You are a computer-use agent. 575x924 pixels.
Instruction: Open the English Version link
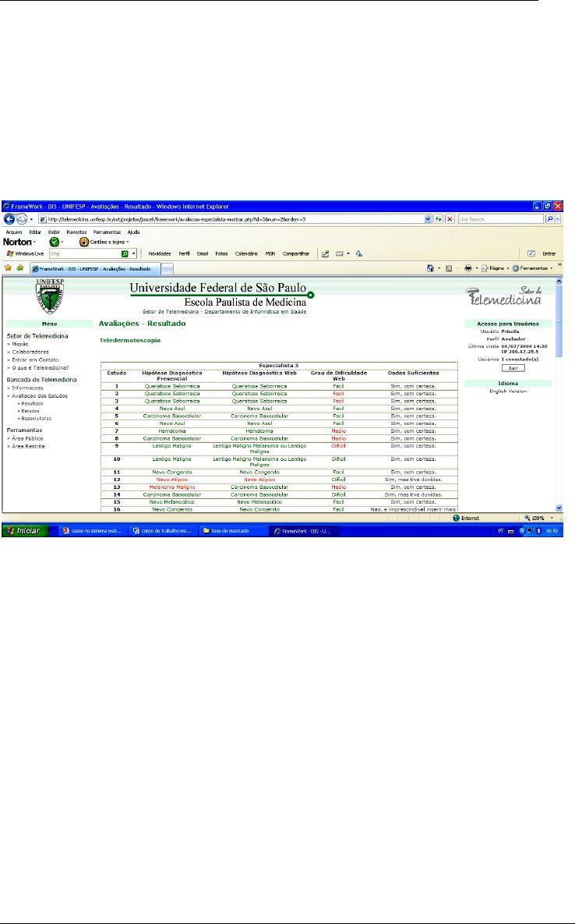(508, 391)
